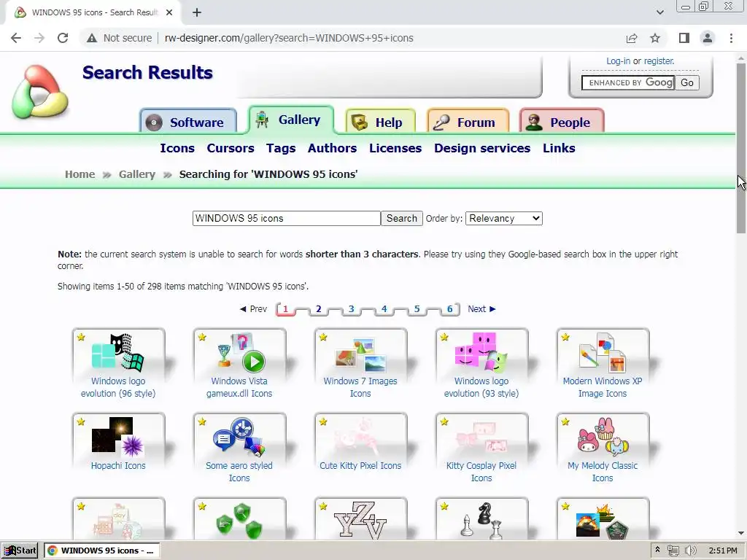The image size is (747, 560).
Task: Focus the WINDOWS 95 icons search field
Action: coord(286,218)
